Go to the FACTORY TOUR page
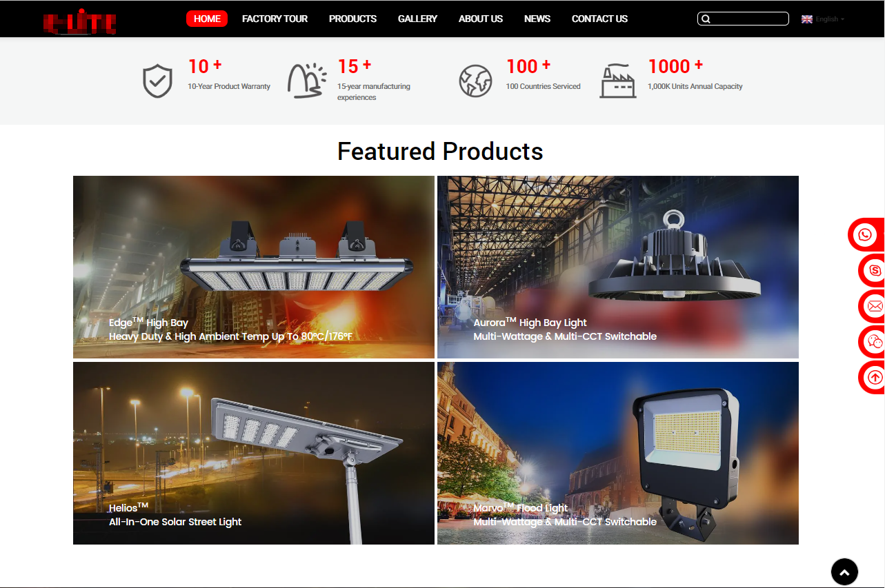 [275, 19]
